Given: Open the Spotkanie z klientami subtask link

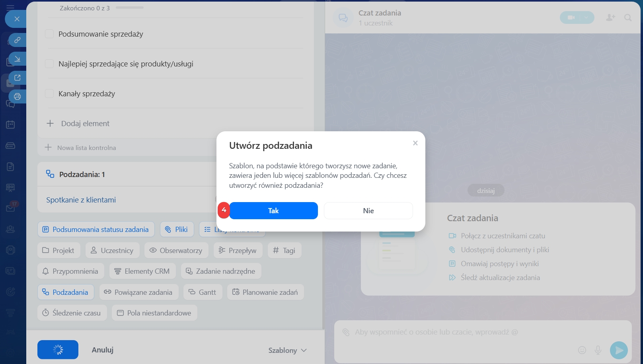Looking at the screenshot, I should [81, 200].
